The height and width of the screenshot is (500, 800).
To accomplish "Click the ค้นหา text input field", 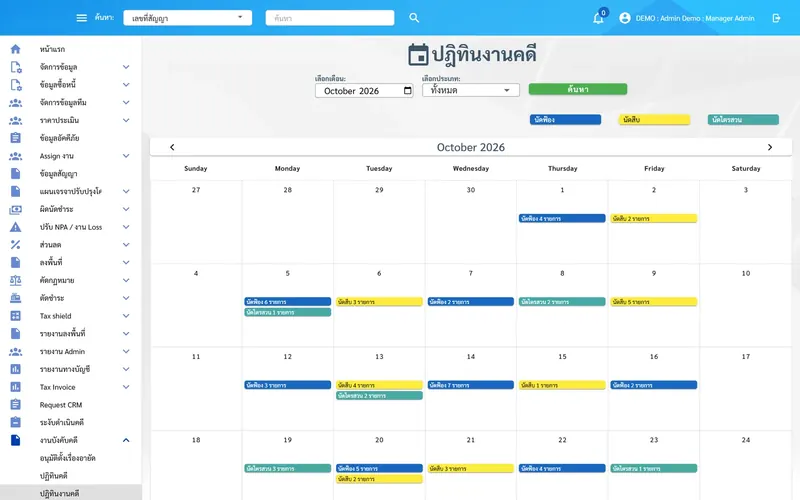I will point(330,18).
